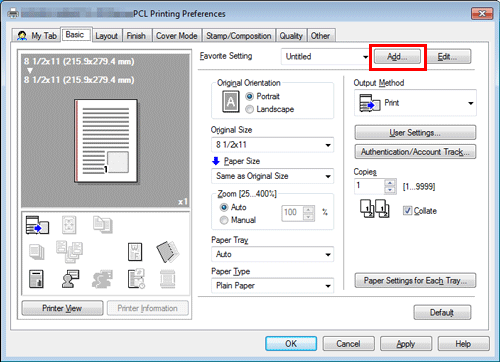500x362 pixels.
Task: Switch to the Basic tab
Action: 75,35
